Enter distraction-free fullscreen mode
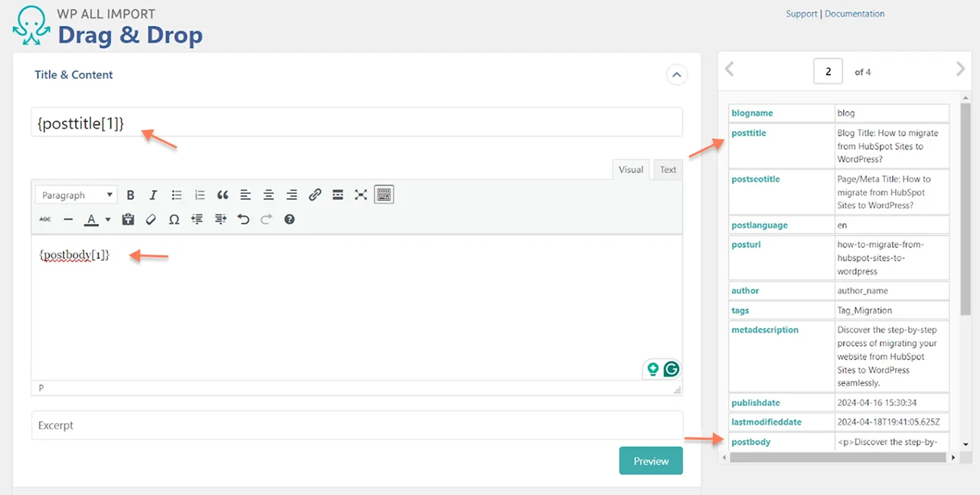Viewport: 980px width, 495px height. click(x=361, y=195)
